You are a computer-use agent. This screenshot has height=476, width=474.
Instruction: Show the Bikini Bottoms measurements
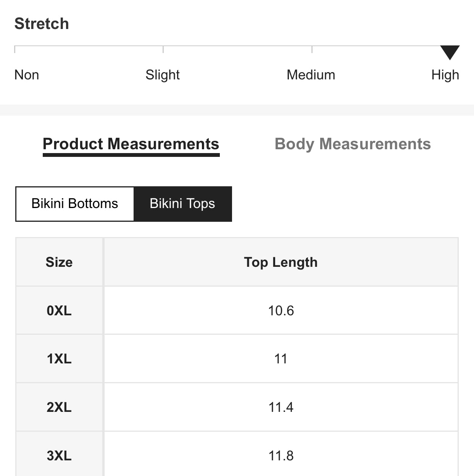coord(75,204)
